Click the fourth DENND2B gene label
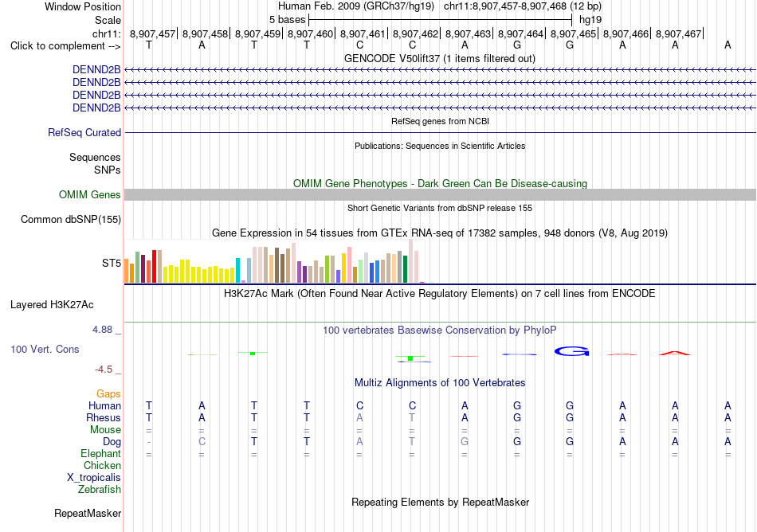Image resolution: width=757 pixels, height=532 pixels. pos(96,108)
